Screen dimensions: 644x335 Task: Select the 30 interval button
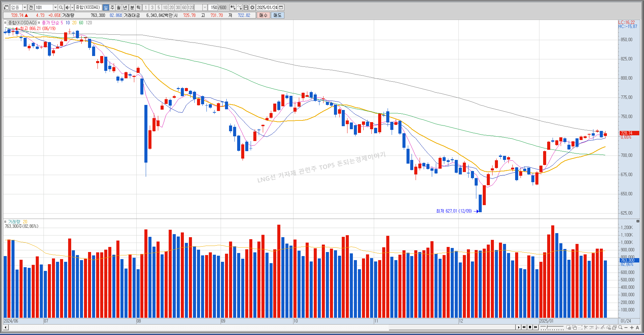(178, 7)
